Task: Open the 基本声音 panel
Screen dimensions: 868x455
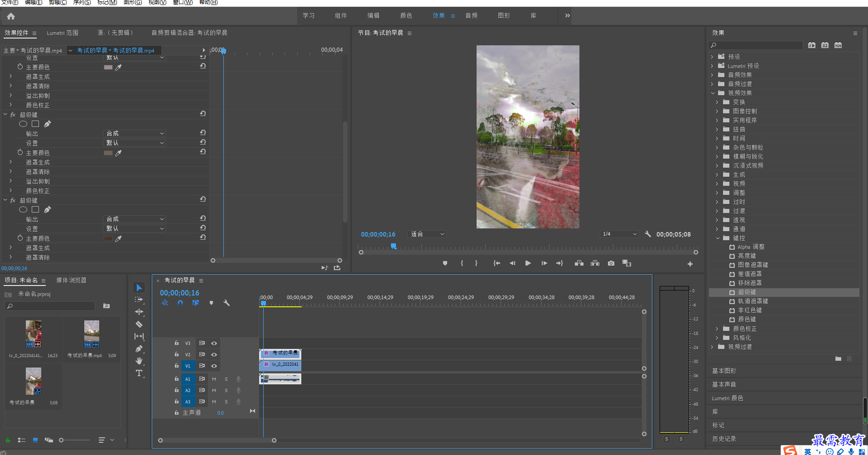Action: click(724, 384)
